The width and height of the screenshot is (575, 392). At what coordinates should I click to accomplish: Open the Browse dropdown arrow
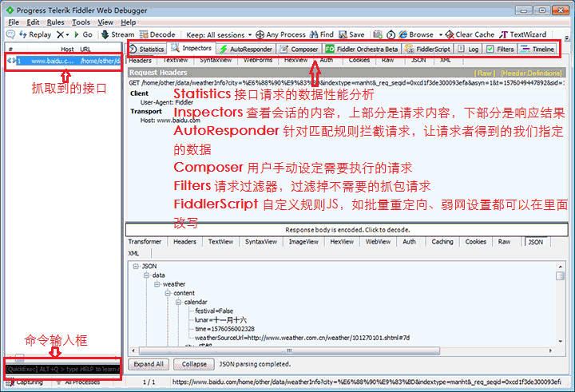[x=440, y=35]
